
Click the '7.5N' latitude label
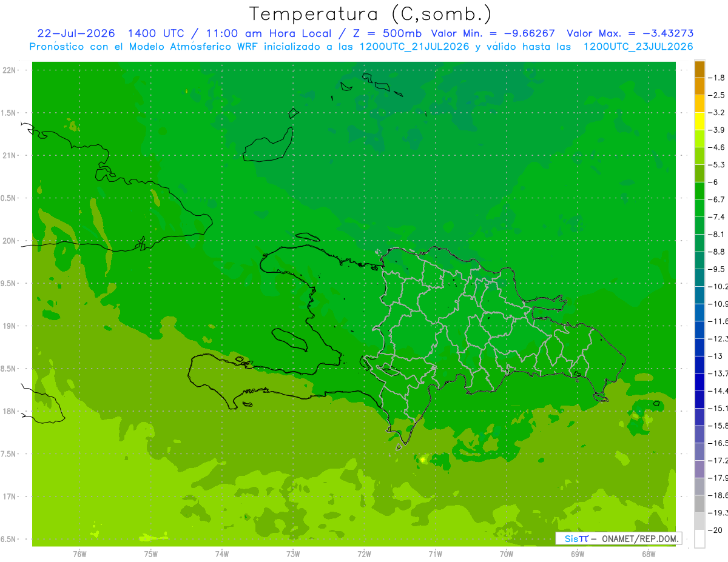click(x=8, y=454)
